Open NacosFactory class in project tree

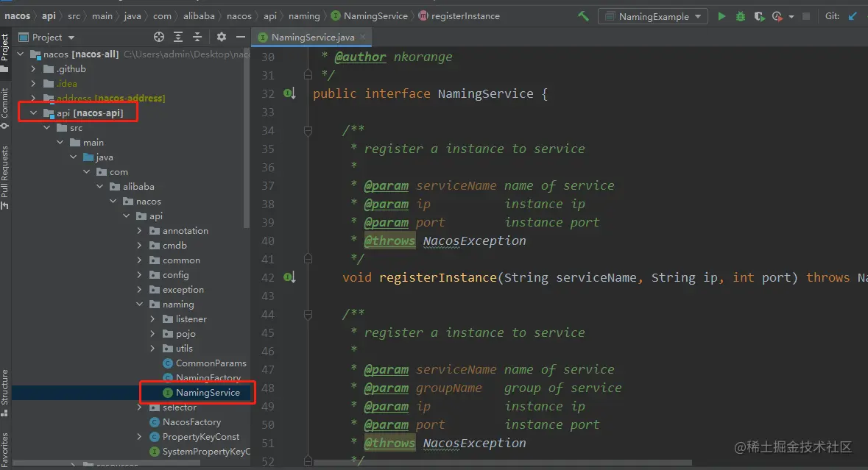(191, 422)
